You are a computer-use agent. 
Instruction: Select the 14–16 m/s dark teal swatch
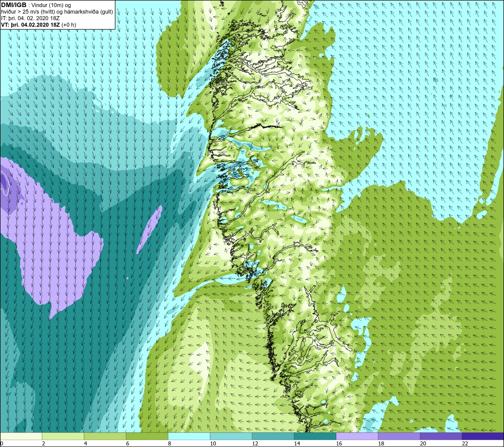(315, 436)
